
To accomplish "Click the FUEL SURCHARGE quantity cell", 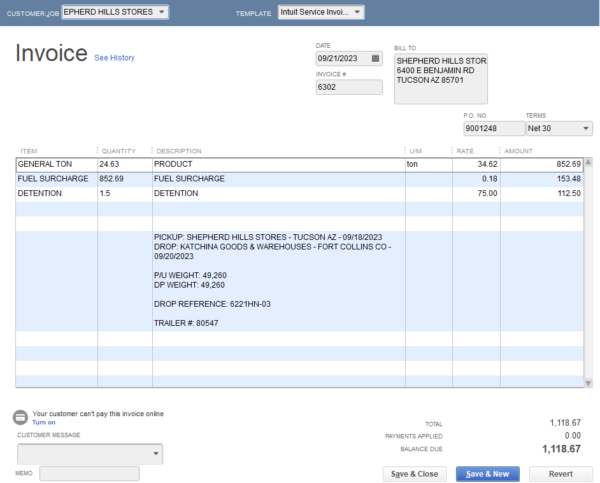I will pyautogui.click(x=123, y=178).
